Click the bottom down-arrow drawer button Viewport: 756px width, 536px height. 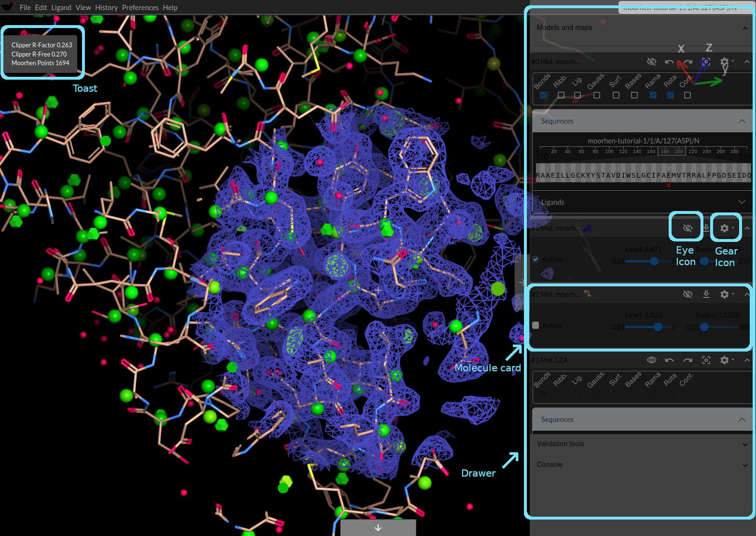click(378, 528)
